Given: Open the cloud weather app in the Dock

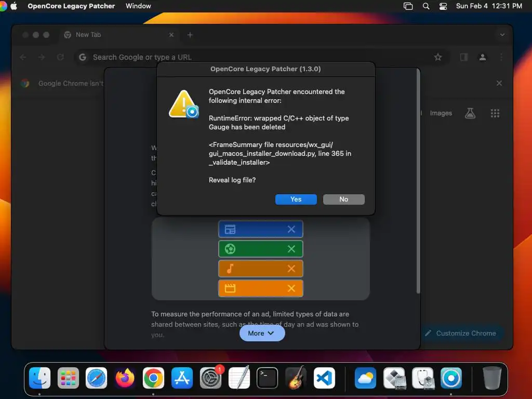Looking at the screenshot, I should [x=365, y=378].
